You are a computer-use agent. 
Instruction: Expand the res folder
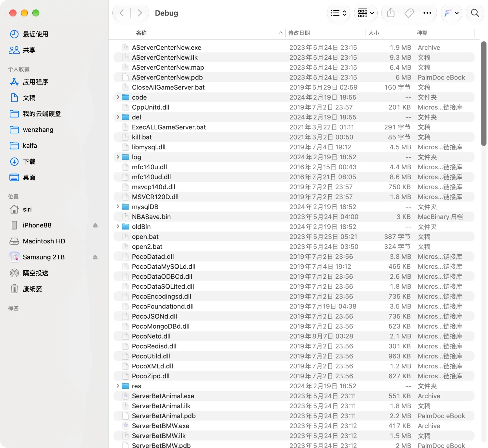click(x=118, y=386)
